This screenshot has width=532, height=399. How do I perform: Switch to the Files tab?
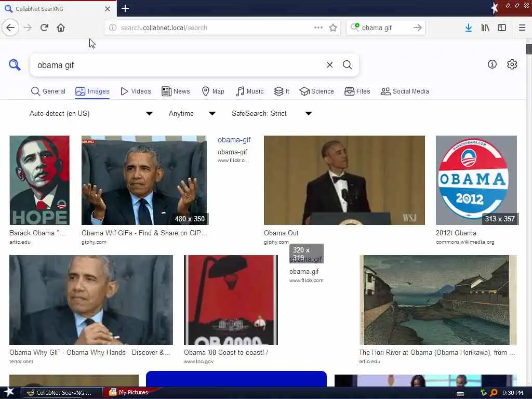[357, 91]
